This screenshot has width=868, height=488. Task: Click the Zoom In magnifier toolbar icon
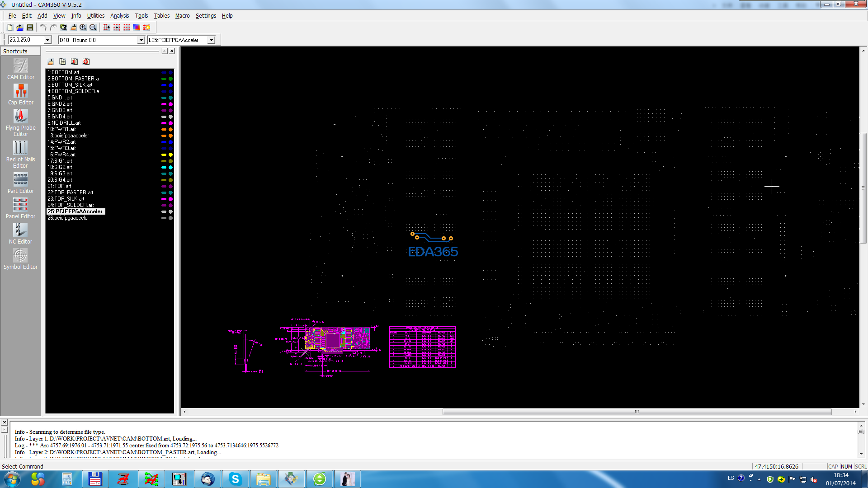pos(83,28)
